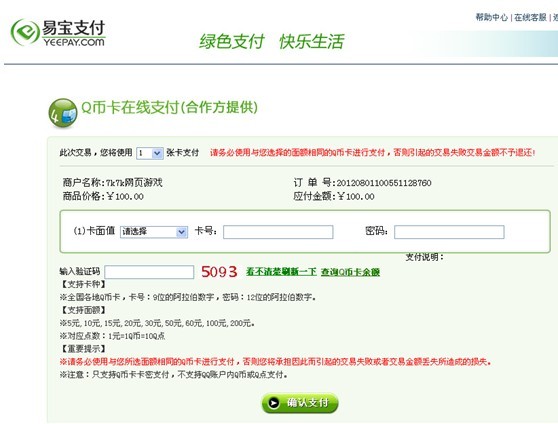Open 在线客服 in top navigation
Image resolution: width=558 pixels, height=424 pixels.
tap(530, 17)
